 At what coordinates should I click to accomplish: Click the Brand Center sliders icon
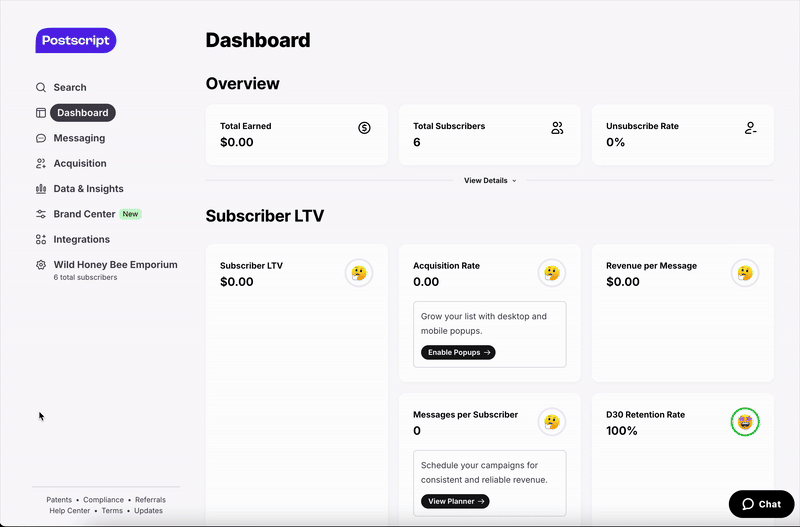click(x=41, y=214)
